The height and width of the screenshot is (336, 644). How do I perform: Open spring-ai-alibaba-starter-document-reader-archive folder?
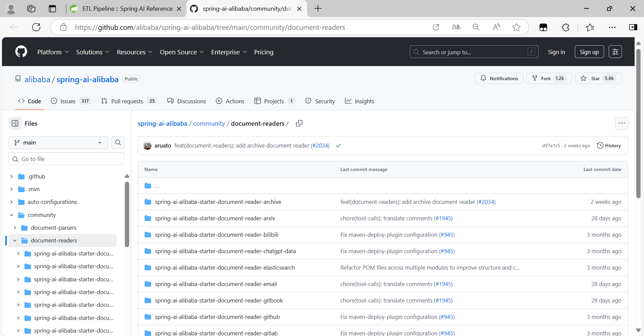218,202
